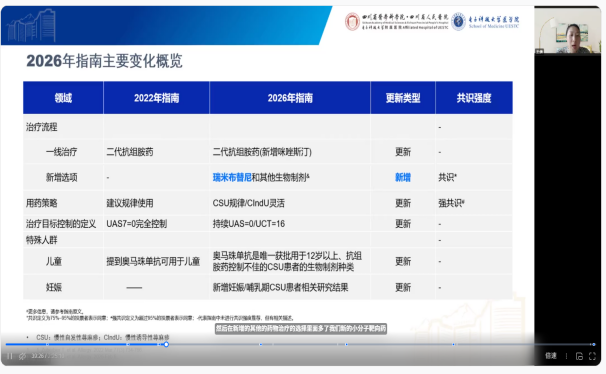The height and width of the screenshot is (374, 606).
Task: Click 更新 in the 妊娠 row
Action: tap(403, 287)
